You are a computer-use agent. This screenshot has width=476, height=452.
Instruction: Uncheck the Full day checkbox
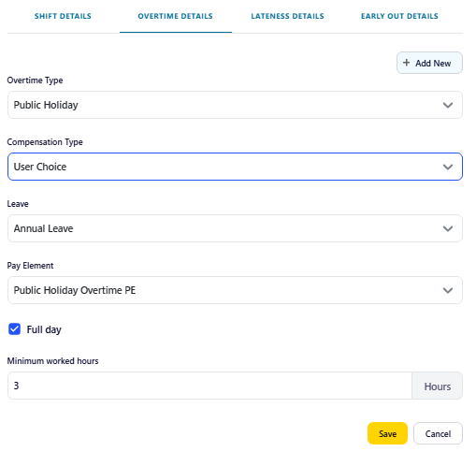tap(14, 329)
